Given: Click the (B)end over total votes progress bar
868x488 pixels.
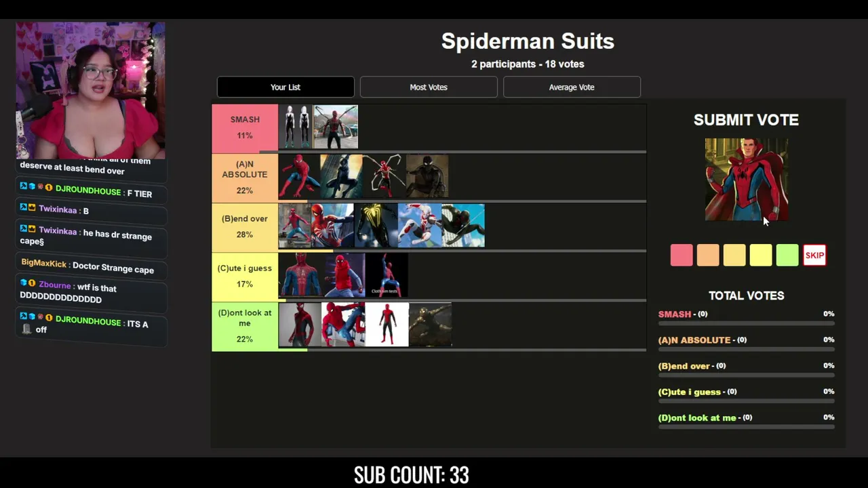Looking at the screenshot, I should click(746, 375).
